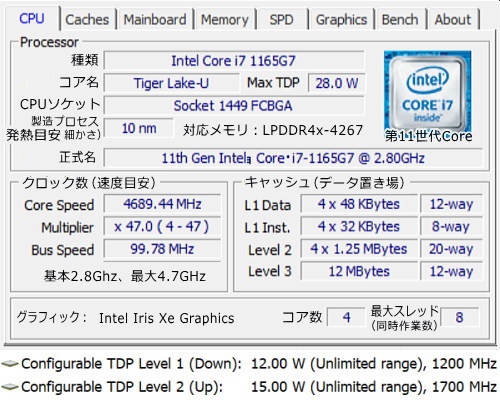Click the note 基本2.8Ghz、最大4.7GHz
500x400 pixels.
(x=125, y=276)
